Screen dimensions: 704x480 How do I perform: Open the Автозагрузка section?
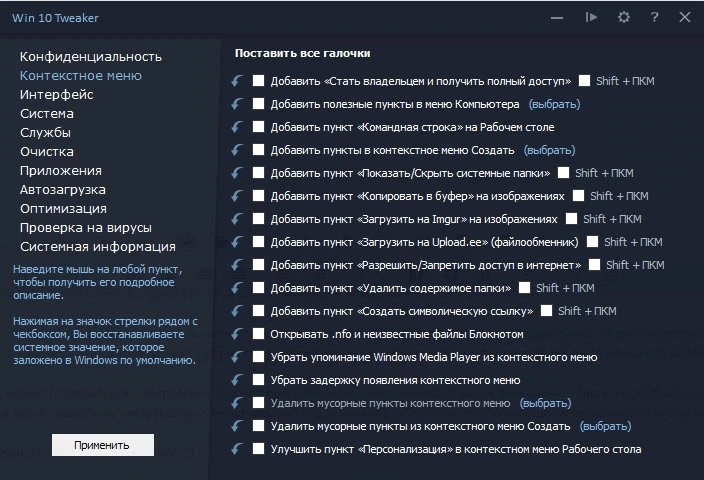point(62,190)
